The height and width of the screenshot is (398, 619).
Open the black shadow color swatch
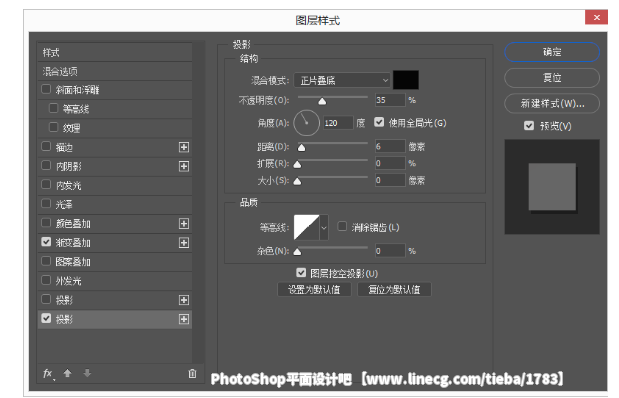406,80
